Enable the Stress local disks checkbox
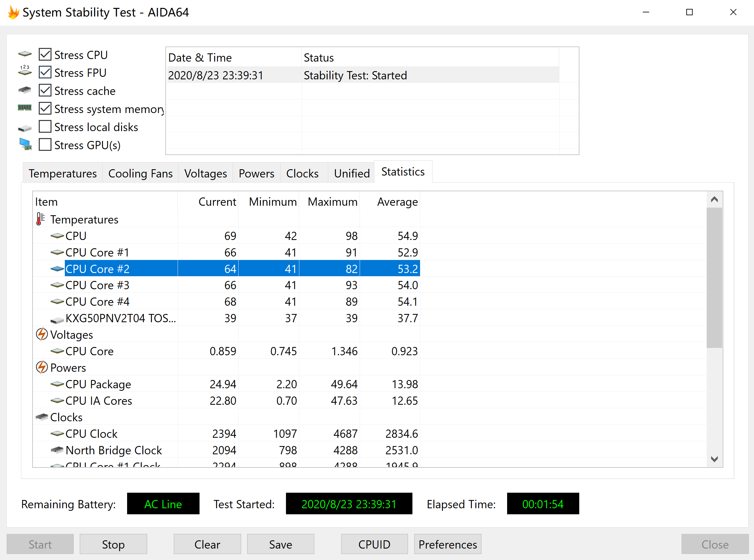The height and width of the screenshot is (560, 754). [x=45, y=126]
